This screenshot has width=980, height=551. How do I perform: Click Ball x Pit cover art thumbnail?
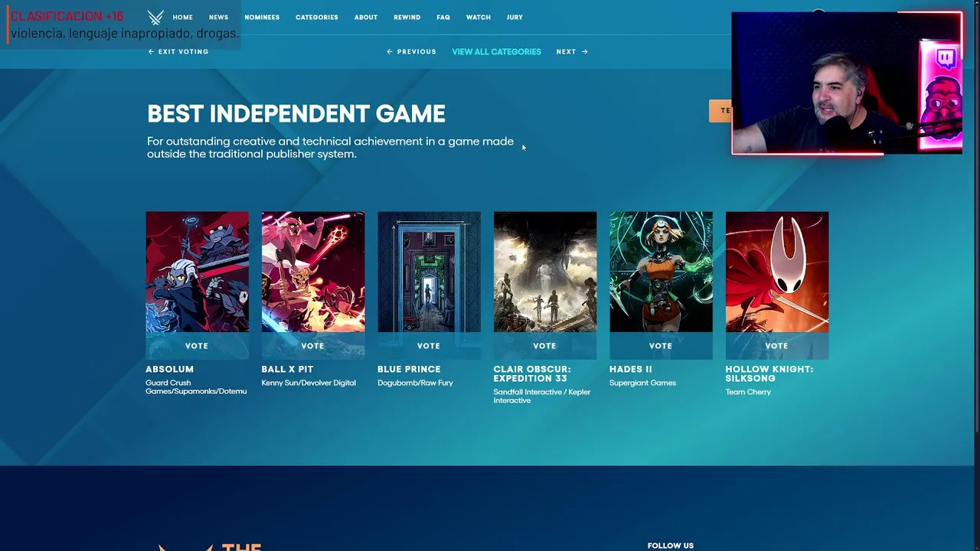312,272
